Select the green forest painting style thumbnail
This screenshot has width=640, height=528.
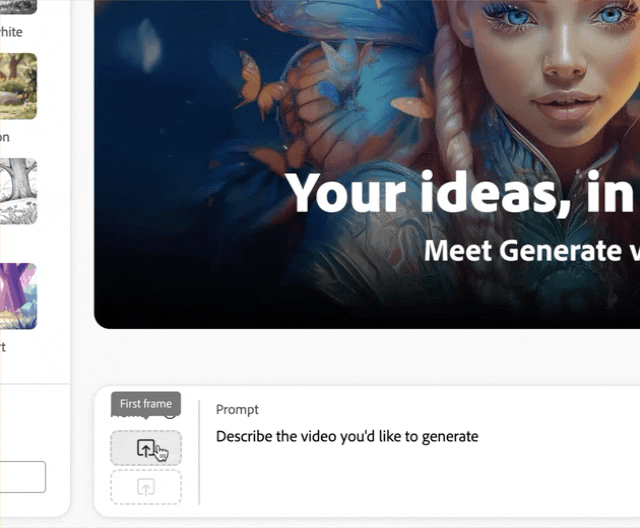tap(18, 86)
